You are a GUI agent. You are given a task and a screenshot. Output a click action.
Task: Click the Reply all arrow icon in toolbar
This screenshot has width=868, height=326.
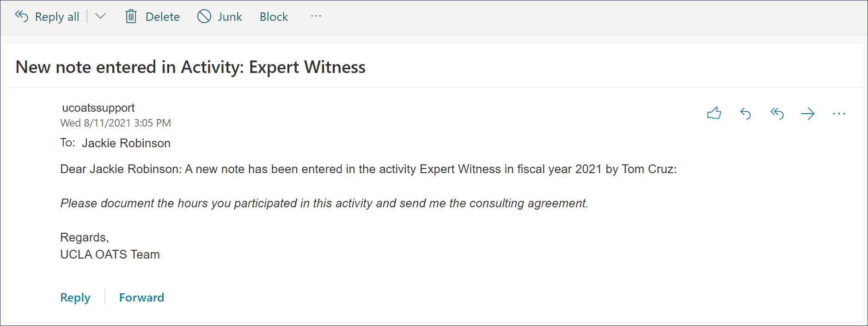22,16
